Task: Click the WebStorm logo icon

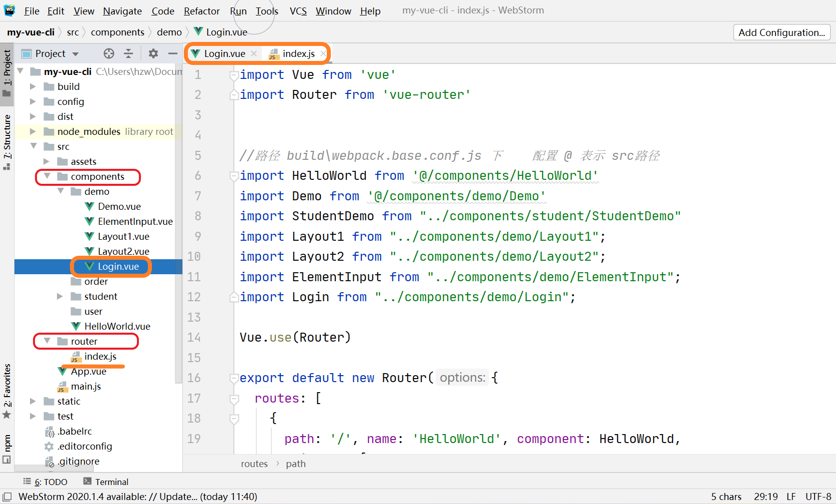Action: coord(9,10)
